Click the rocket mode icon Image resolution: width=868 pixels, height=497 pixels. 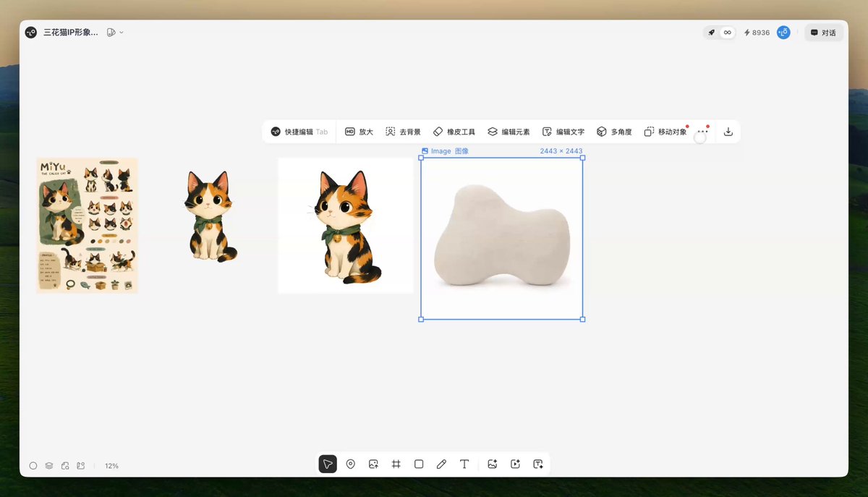pyautogui.click(x=712, y=33)
